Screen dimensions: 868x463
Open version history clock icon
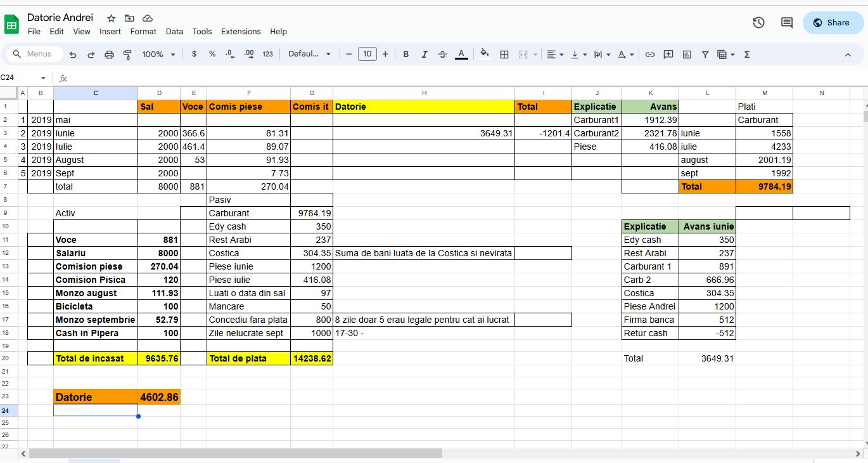tap(758, 23)
